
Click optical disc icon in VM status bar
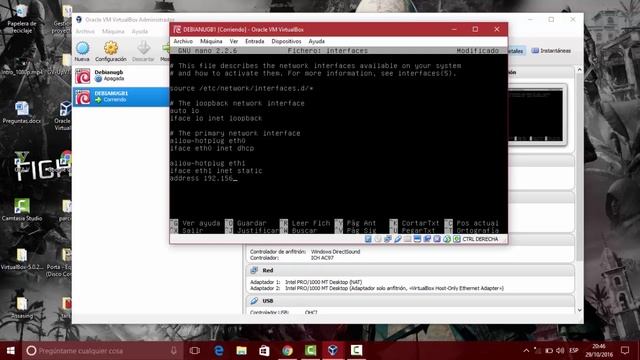378,239
